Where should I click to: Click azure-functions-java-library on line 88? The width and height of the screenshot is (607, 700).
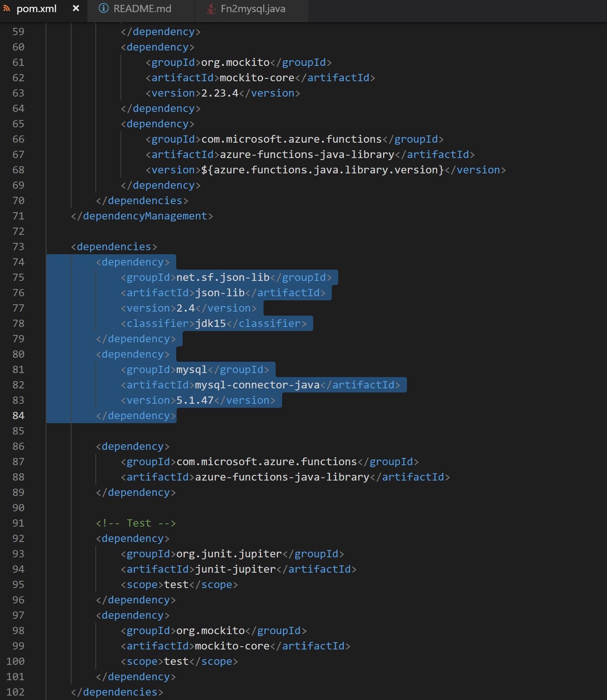[x=282, y=477]
